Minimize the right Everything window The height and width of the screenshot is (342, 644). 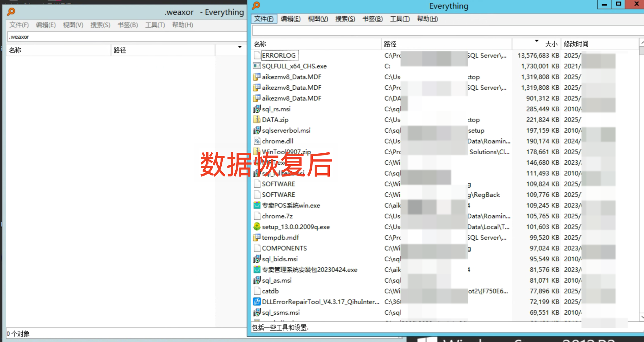604,4
